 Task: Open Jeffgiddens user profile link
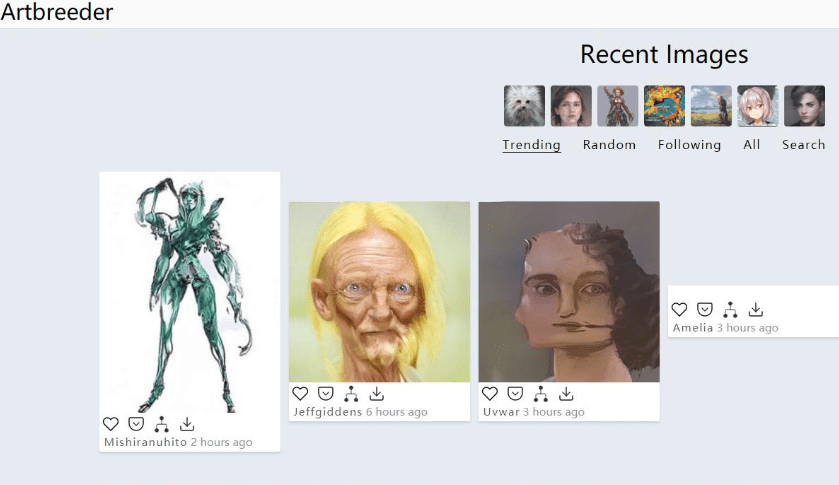click(x=327, y=412)
